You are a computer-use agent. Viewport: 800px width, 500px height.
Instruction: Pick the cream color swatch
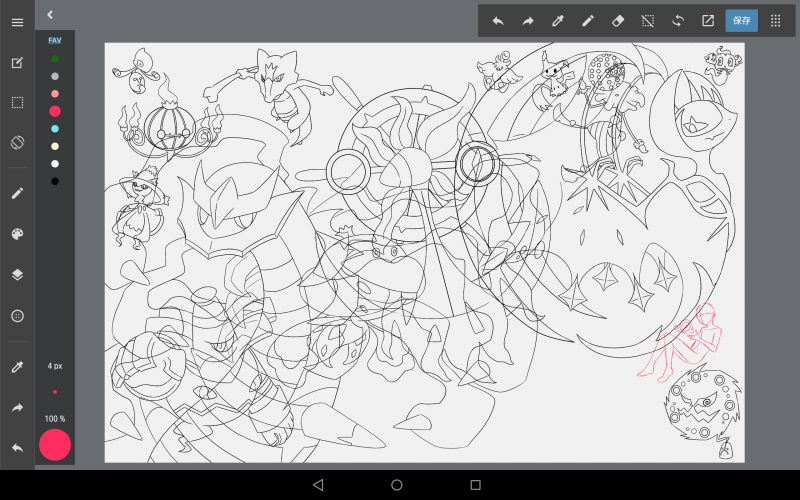(55, 146)
